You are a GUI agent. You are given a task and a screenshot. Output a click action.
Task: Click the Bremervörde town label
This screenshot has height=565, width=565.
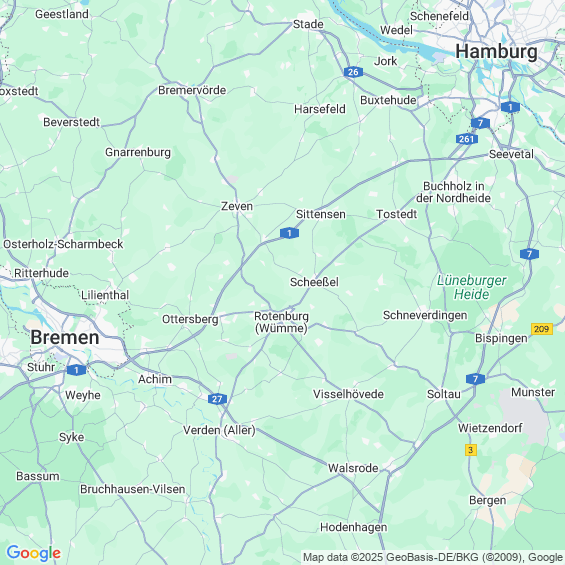point(192,90)
